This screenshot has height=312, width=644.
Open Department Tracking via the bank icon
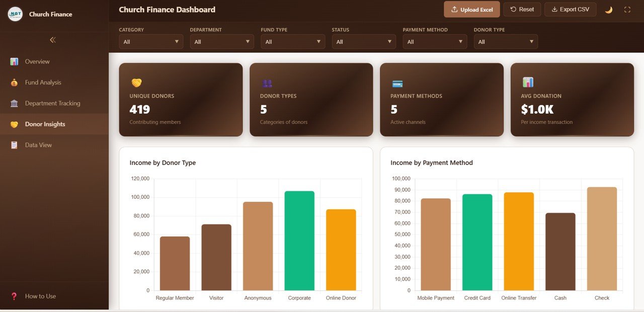tap(15, 103)
